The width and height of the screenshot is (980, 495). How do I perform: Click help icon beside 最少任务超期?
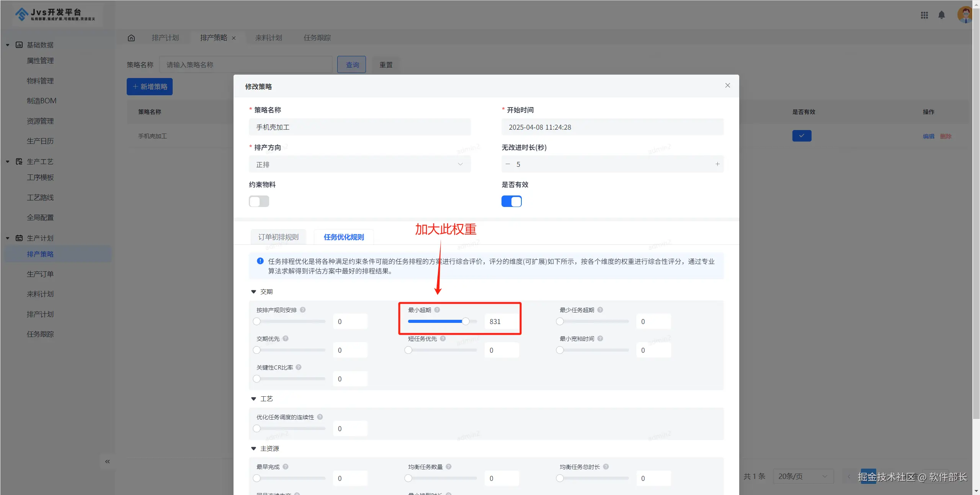click(600, 310)
